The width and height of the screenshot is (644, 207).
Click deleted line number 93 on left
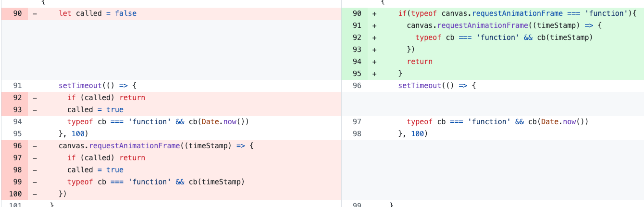[x=17, y=110]
